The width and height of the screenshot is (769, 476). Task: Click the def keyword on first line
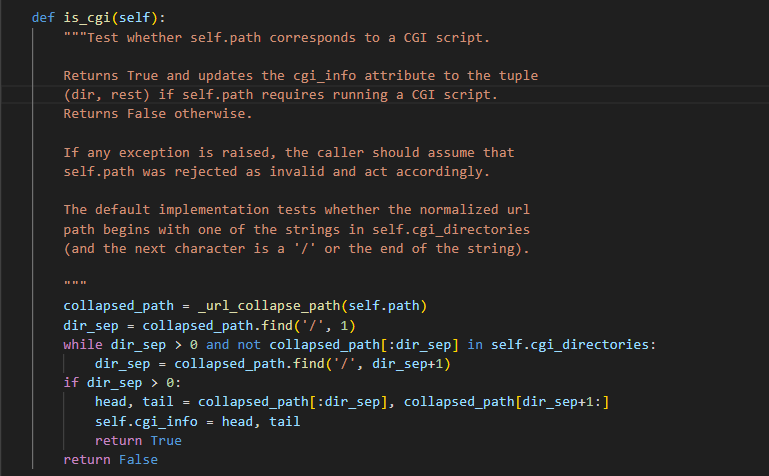pyautogui.click(x=43, y=18)
